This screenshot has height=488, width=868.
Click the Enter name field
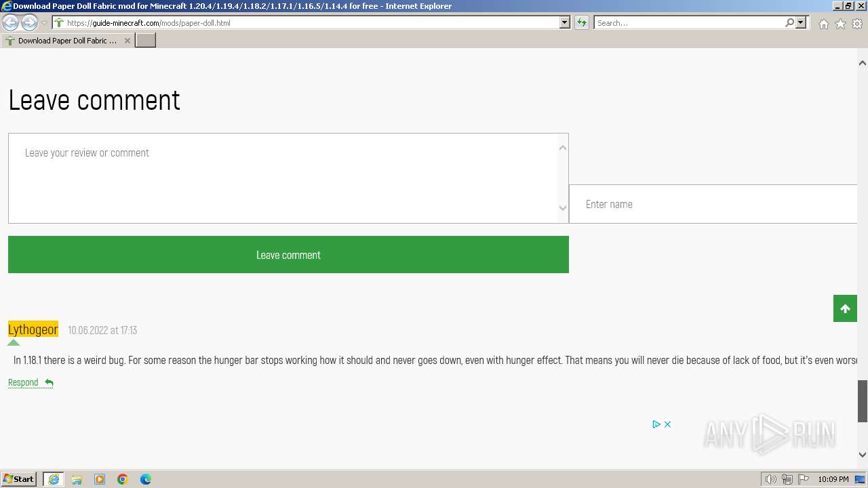point(713,204)
